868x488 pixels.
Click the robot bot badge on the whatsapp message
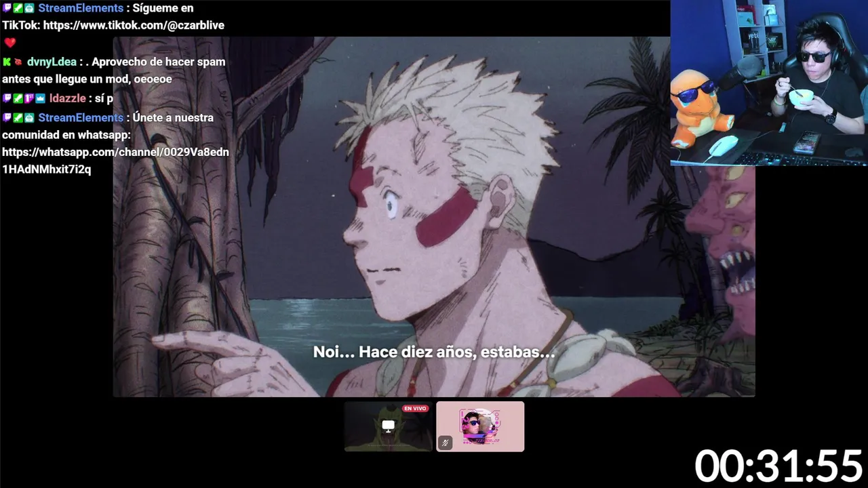click(x=29, y=117)
